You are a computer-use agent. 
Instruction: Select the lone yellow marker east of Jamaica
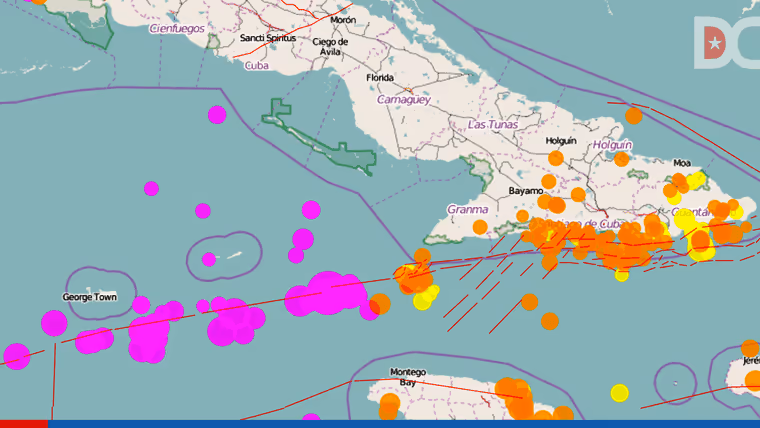[619, 393]
